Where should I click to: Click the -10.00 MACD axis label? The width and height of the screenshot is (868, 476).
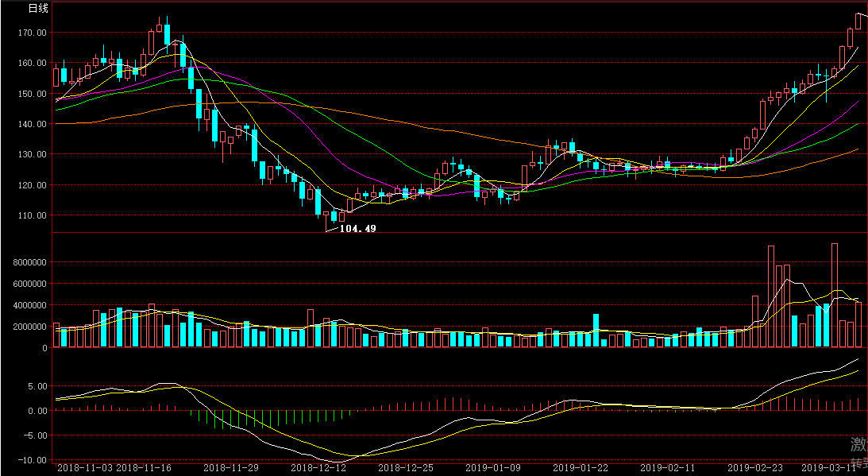pos(32,460)
